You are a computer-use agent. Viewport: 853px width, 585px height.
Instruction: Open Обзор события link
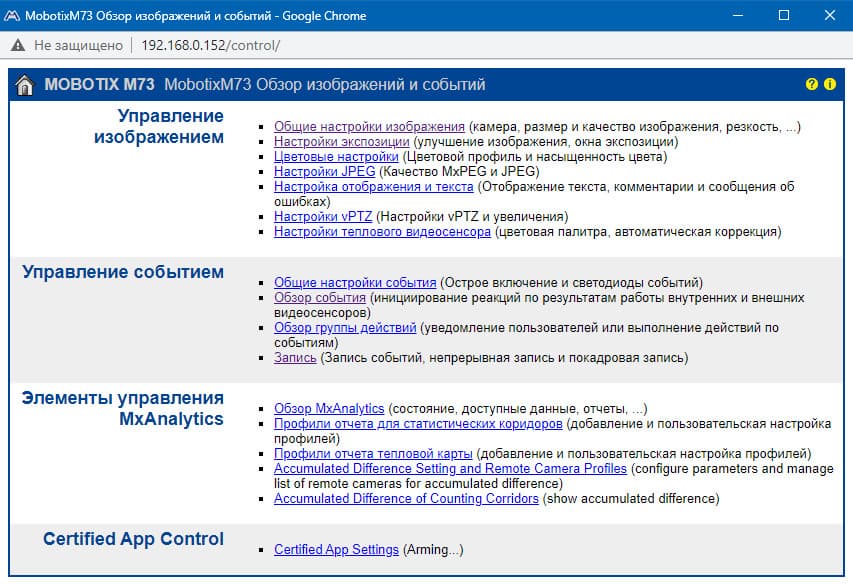tap(320, 298)
